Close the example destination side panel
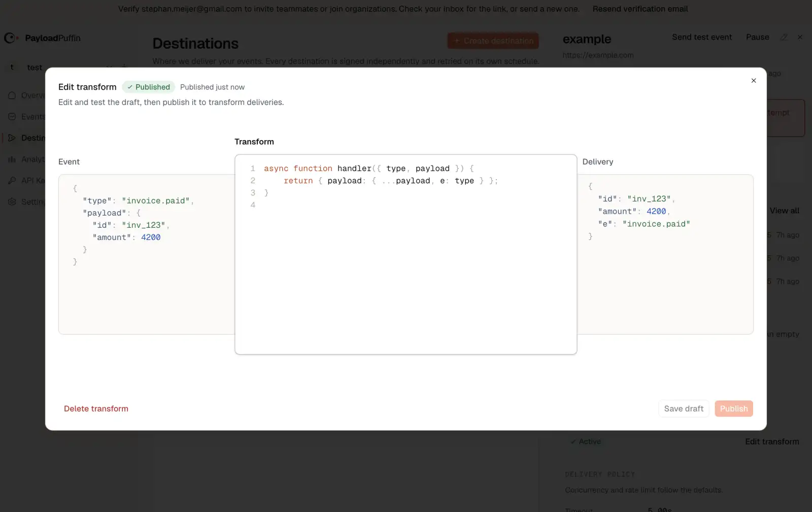 pyautogui.click(x=800, y=37)
